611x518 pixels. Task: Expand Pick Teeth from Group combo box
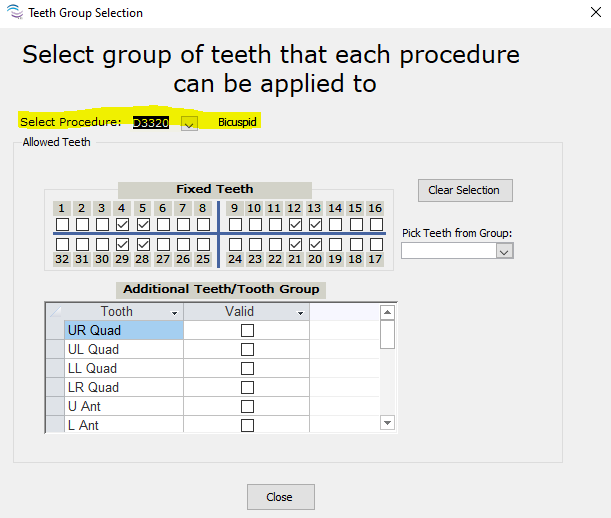click(x=504, y=251)
